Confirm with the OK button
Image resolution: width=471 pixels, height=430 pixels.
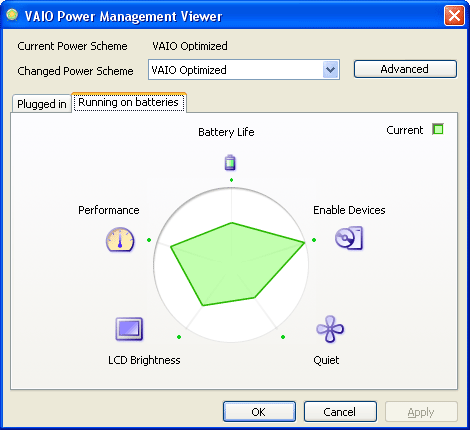coord(259,412)
